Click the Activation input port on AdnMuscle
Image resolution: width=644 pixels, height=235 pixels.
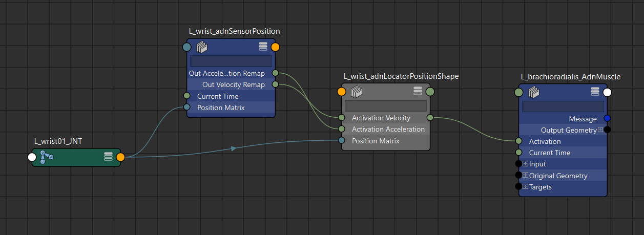point(518,141)
